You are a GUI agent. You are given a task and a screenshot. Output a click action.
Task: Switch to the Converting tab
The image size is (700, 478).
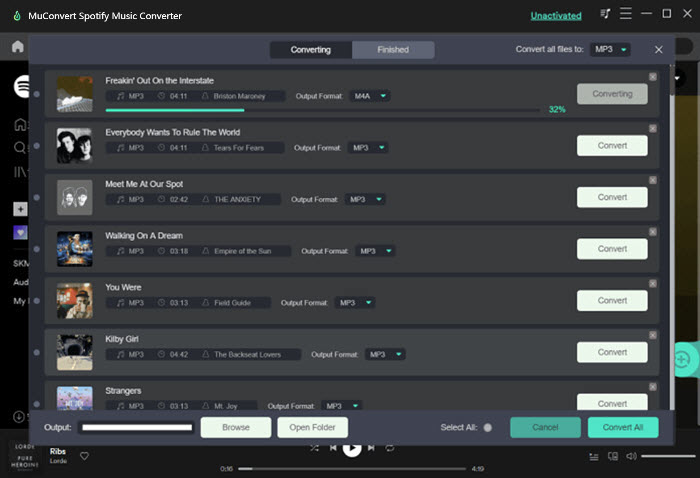[310, 50]
